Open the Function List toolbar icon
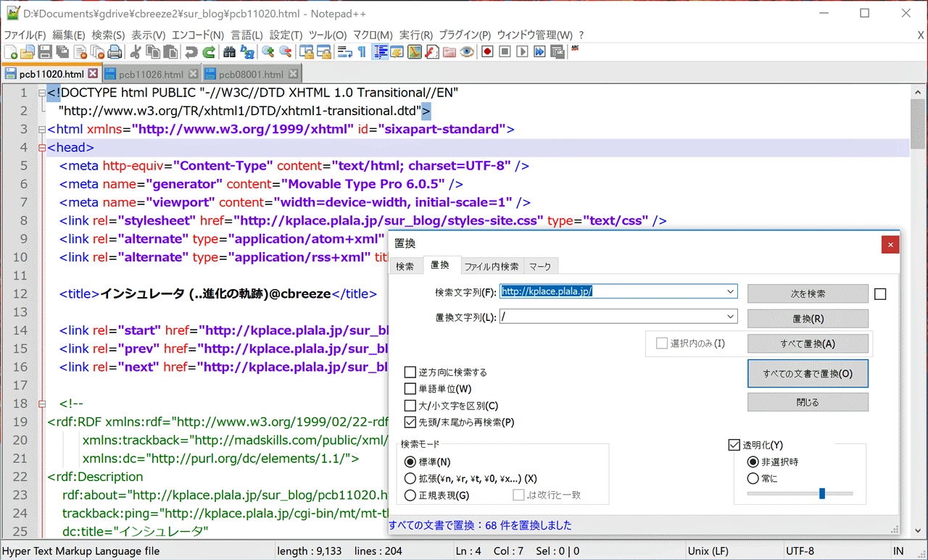 coord(431,52)
